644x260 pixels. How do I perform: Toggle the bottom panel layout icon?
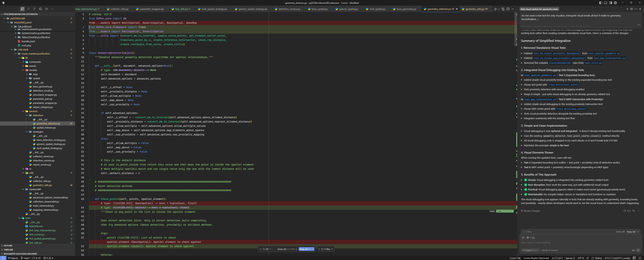(x=605, y=3)
